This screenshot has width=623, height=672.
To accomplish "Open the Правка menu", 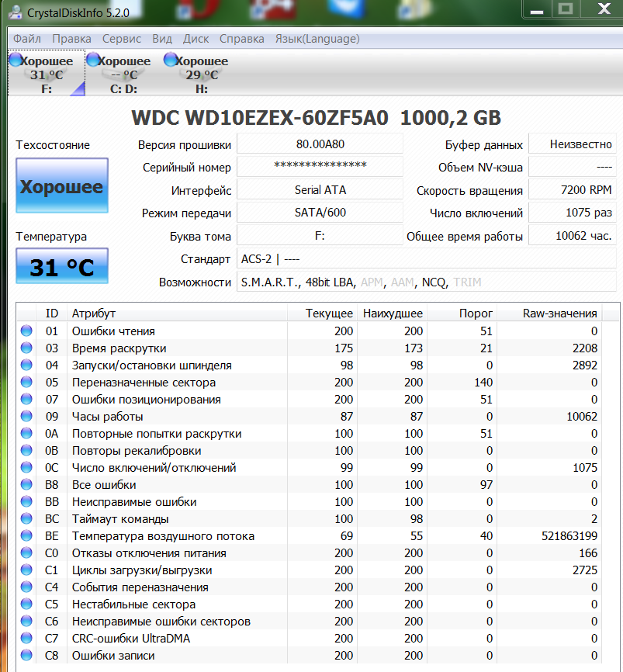I will click(x=71, y=39).
